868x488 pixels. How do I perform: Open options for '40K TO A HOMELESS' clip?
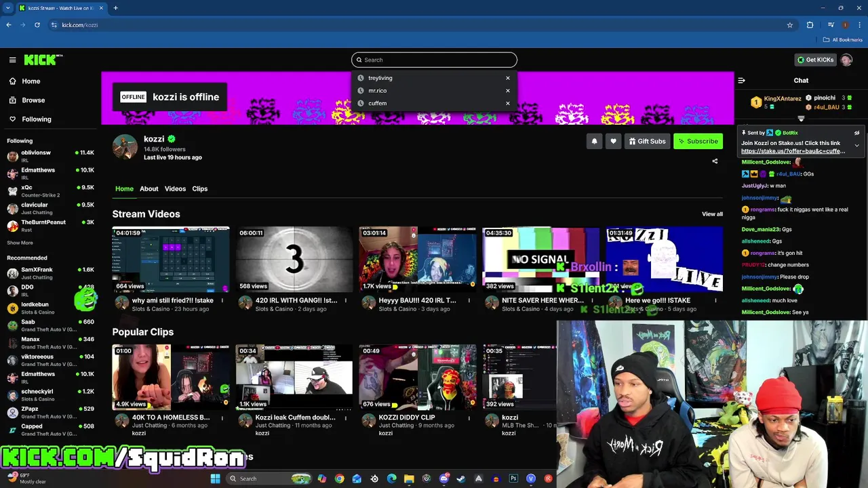(x=222, y=418)
